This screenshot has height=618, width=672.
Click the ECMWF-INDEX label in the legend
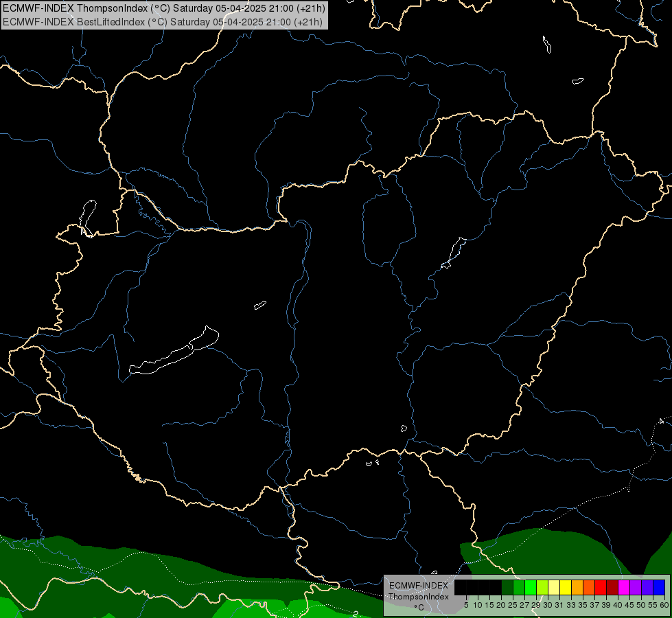point(419,586)
